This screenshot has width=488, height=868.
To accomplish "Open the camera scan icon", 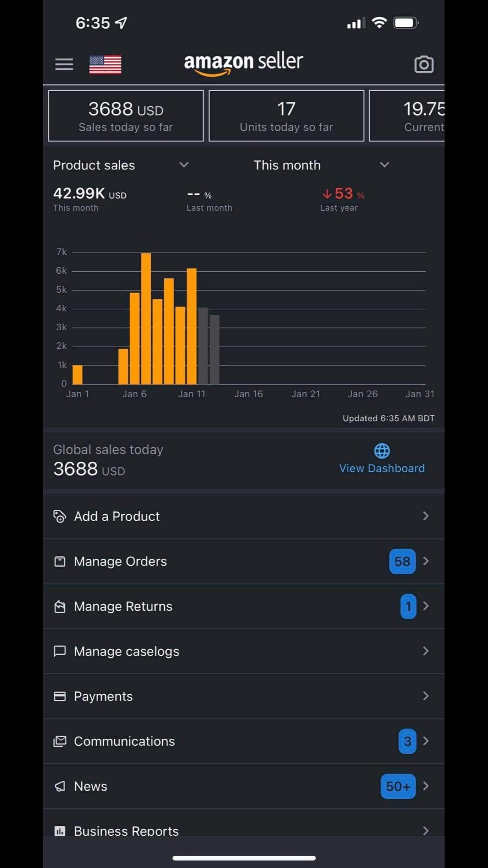I will coord(424,64).
